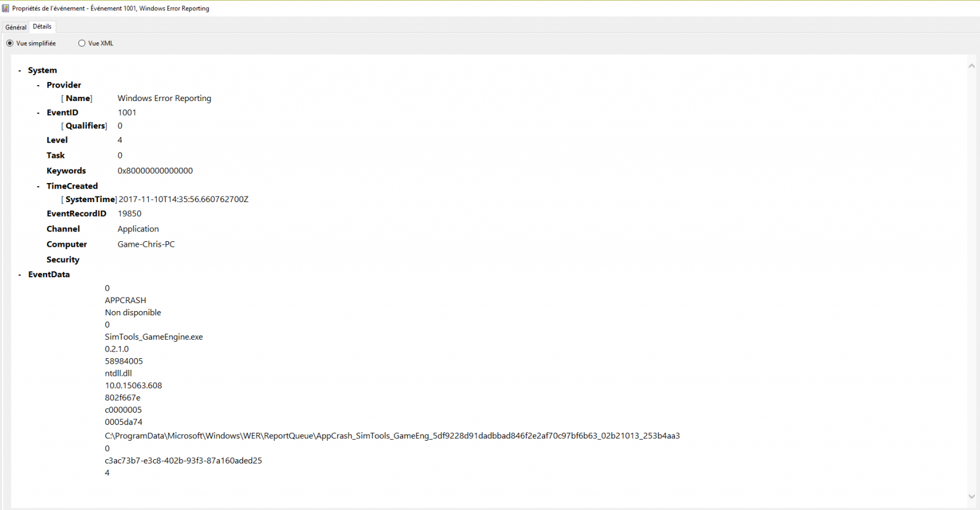The image size is (980, 510).
Task: Click the SystemTime value 2017-11-10T14:35:56
Action: click(183, 200)
